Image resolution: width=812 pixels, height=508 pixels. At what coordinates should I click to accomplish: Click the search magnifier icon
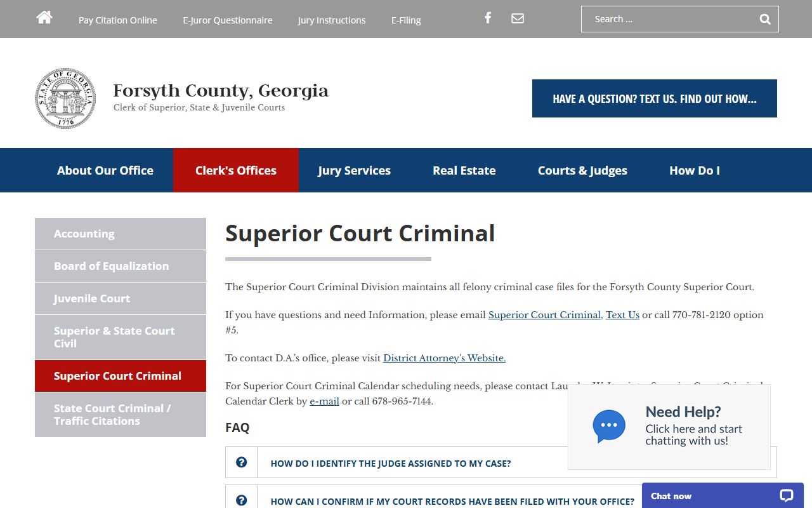765,19
